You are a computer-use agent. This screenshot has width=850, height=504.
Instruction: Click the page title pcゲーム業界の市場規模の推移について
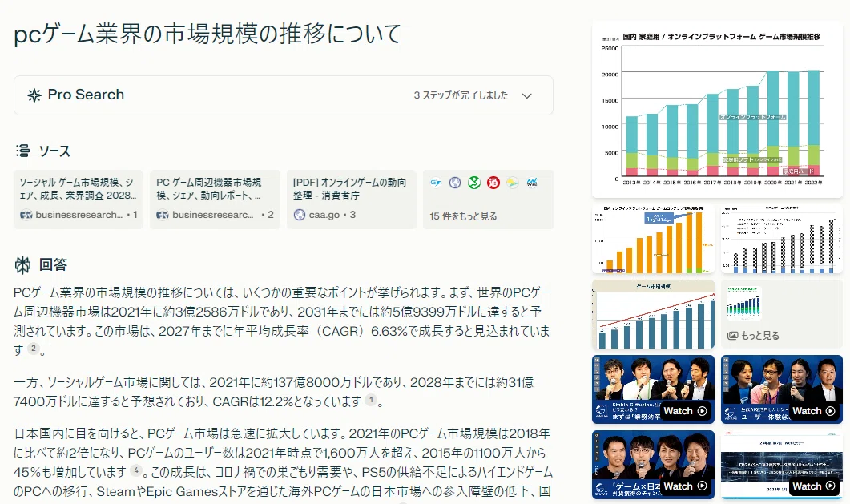coord(207,34)
